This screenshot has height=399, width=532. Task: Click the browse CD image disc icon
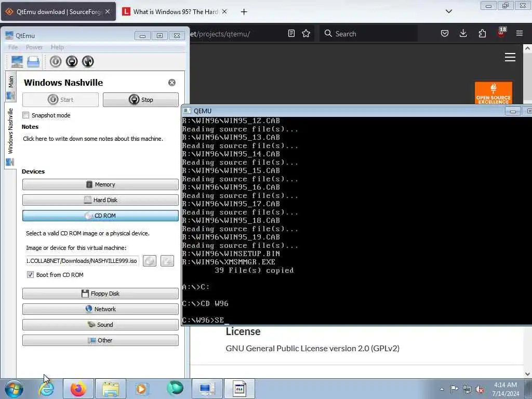pyautogui.click(x=150, y=261)
